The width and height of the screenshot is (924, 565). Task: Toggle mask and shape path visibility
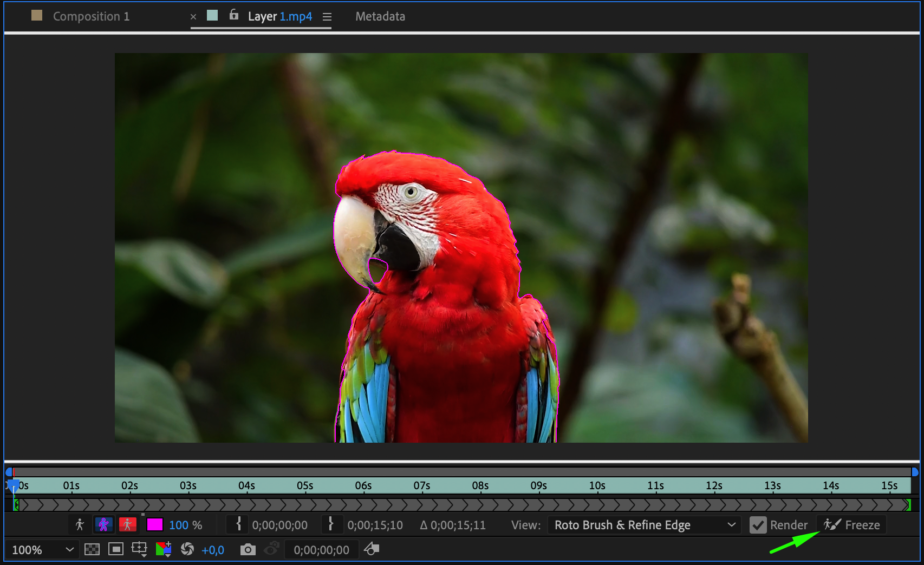coord(116,550)
